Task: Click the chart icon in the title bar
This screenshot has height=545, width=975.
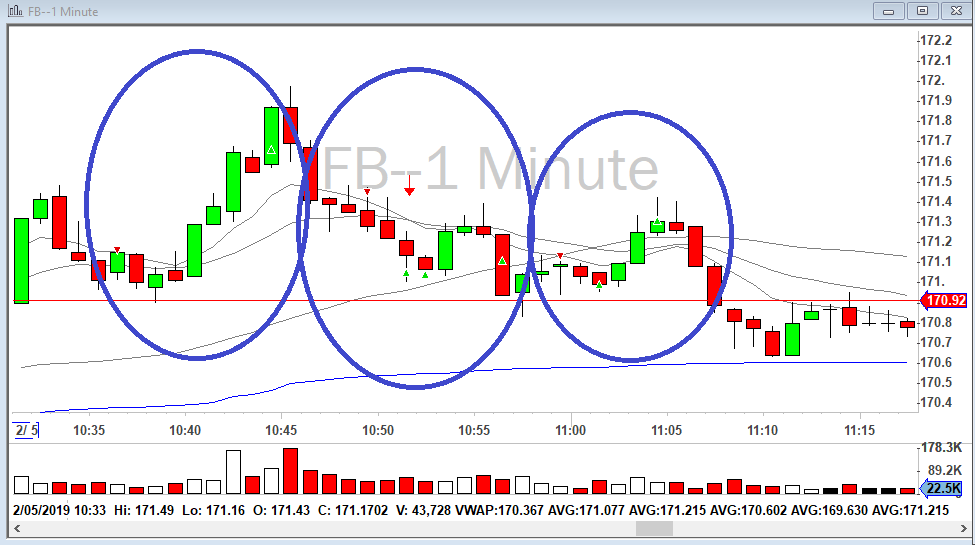Action: tap(13, 11)
